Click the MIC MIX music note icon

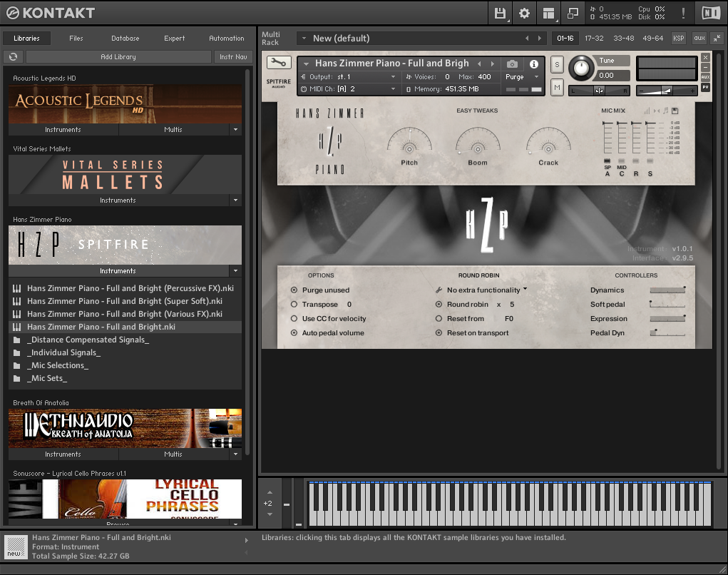tap(666, 111)
